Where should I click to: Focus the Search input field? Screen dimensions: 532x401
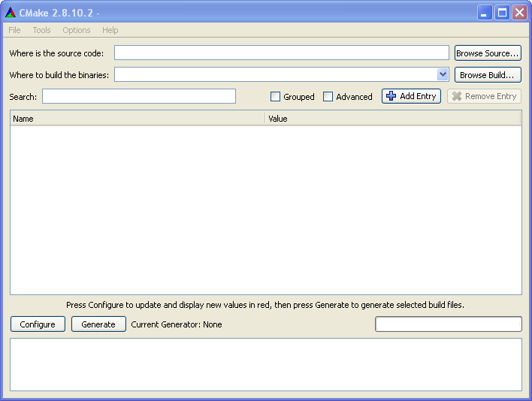pyautogui.click(x=139, y=96)
